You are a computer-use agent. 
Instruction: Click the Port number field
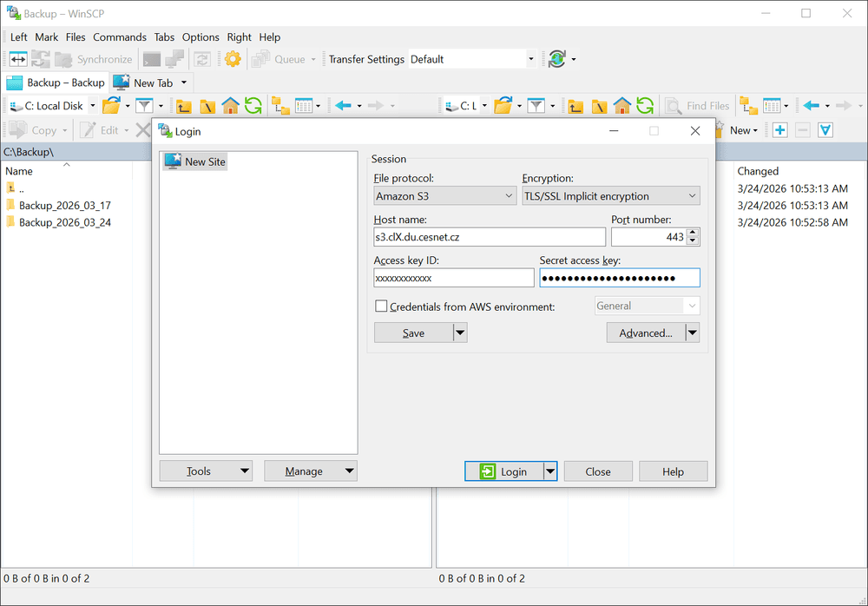[649, 237]
